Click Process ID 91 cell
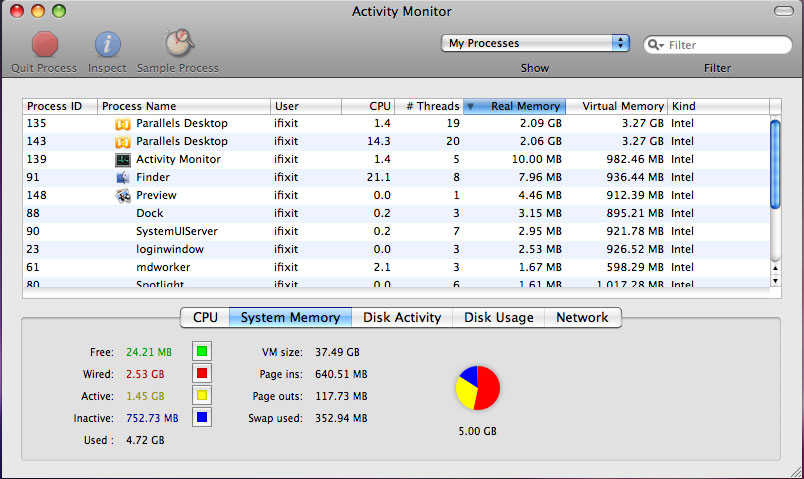Viewport: 804px width, 479px height. [x=33, y=177]
